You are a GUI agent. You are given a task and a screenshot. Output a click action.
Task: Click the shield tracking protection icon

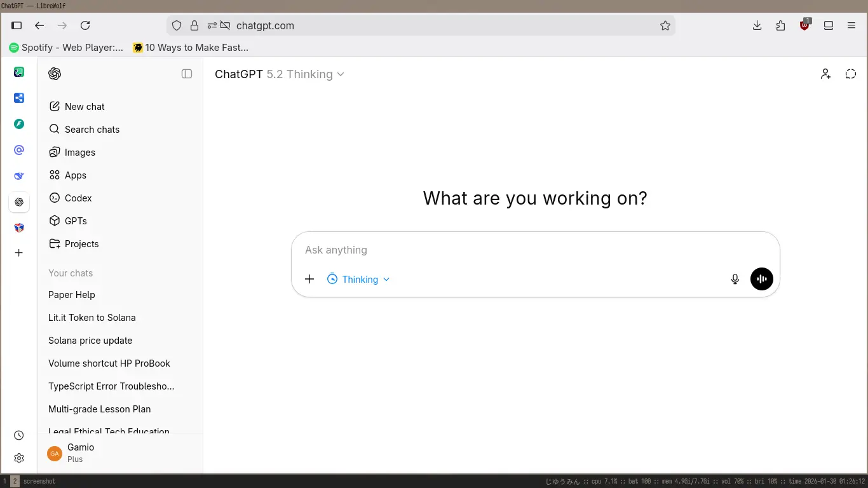tap(177, 25)
